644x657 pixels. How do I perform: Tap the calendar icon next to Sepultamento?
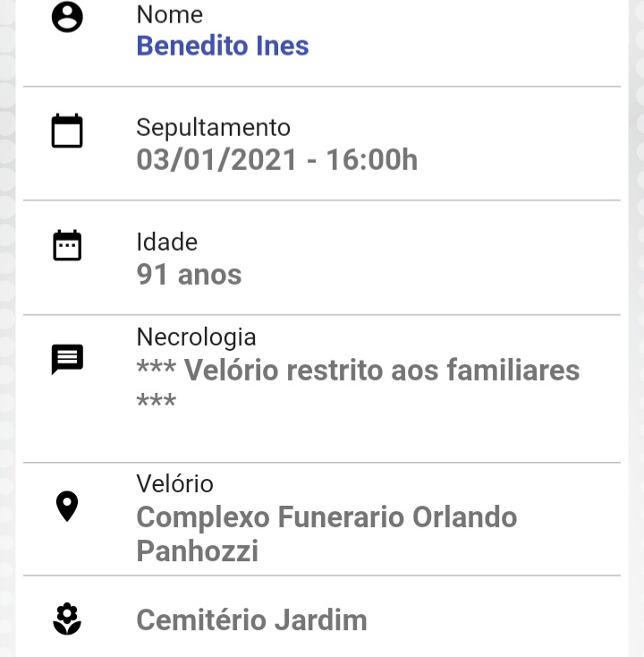(x=67, y=131)
